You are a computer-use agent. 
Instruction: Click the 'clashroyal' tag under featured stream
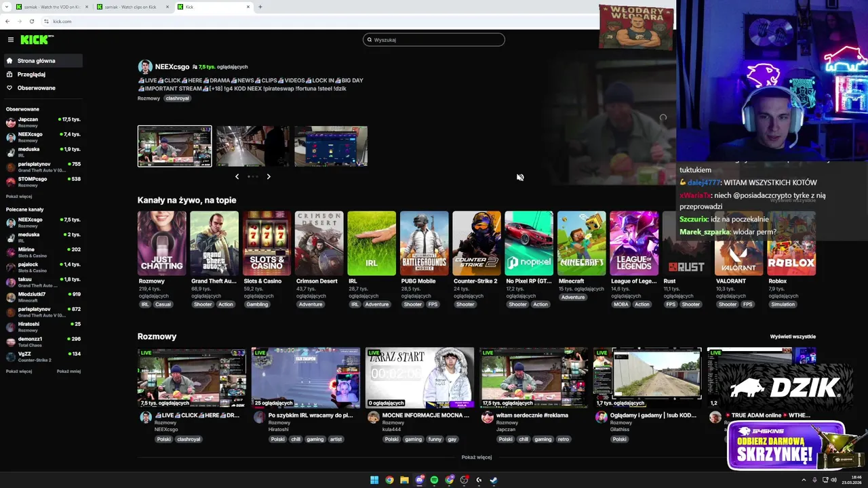click(178, 98)
